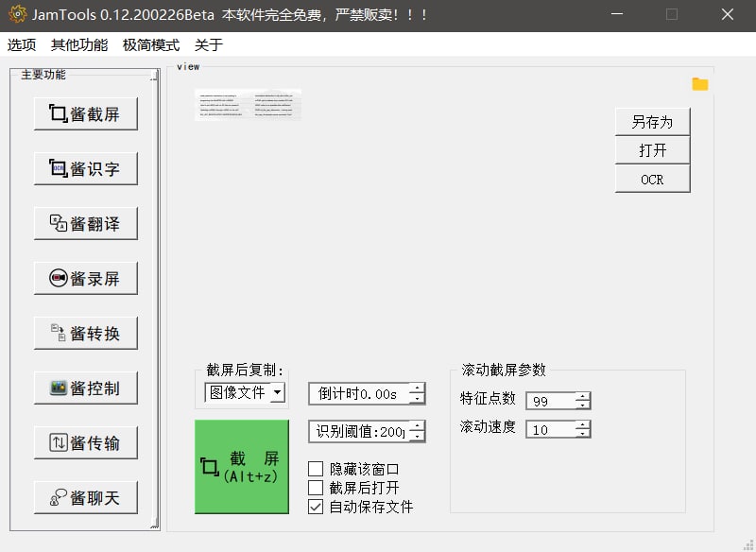
Task: Open the 其他功能 menu
Action: 79,44
